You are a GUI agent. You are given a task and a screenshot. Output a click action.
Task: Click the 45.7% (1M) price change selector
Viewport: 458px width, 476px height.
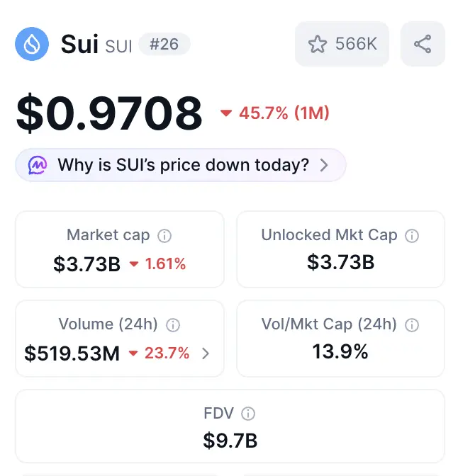(275, 113)
